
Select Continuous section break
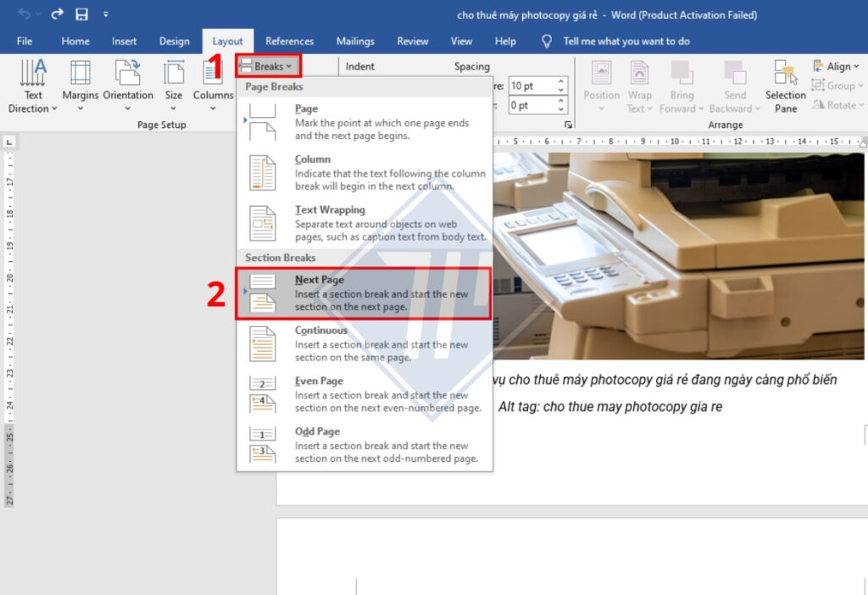364,344
